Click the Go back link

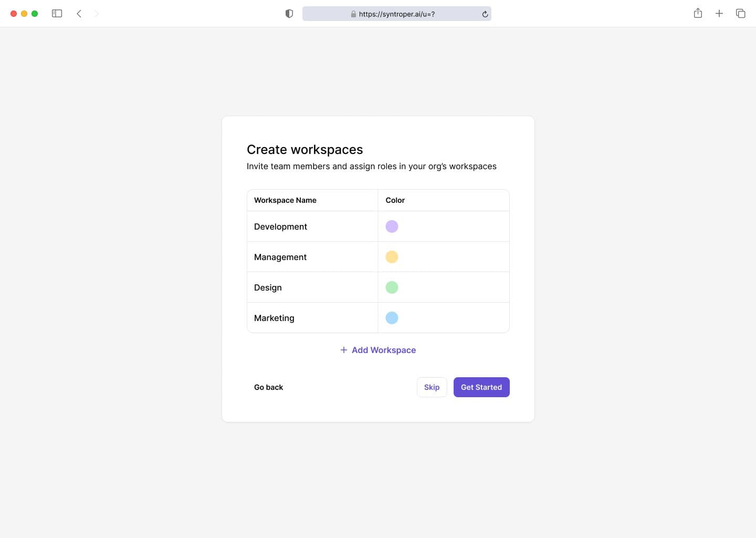point(268,387)
